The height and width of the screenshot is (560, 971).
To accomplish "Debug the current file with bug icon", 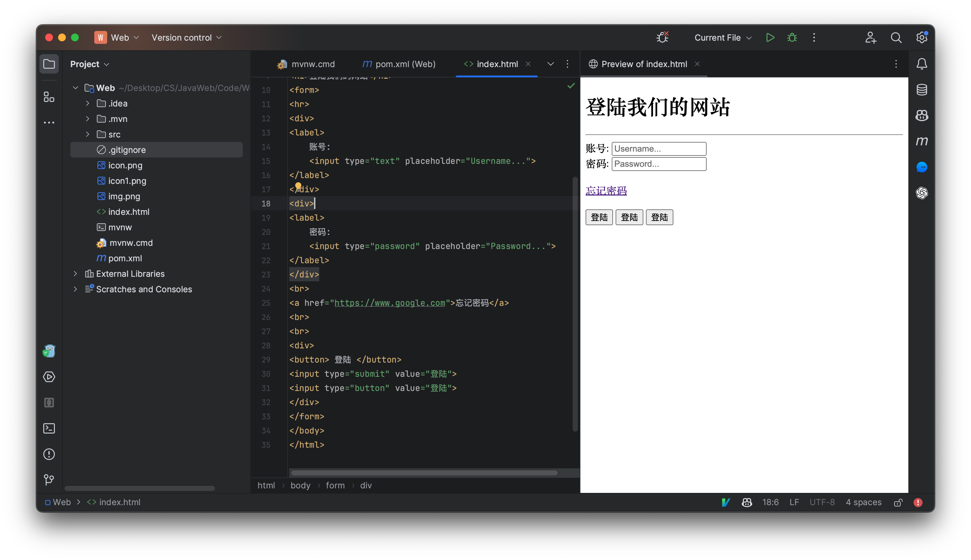I will 792,37.
